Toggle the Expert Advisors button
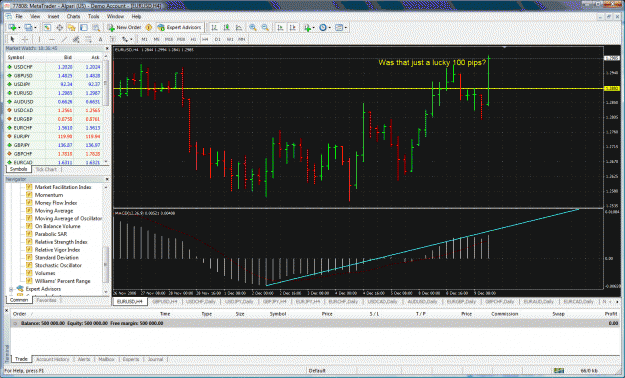 (179, 28)
